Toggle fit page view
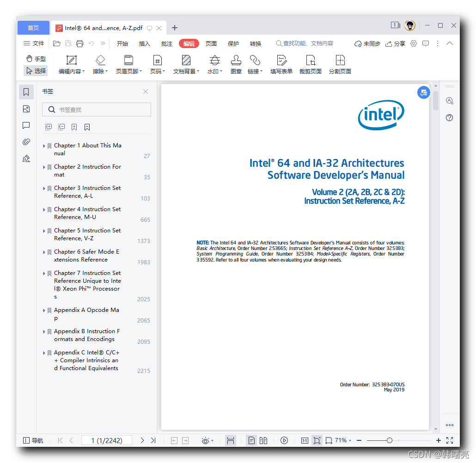 click(x=317, y=440)
